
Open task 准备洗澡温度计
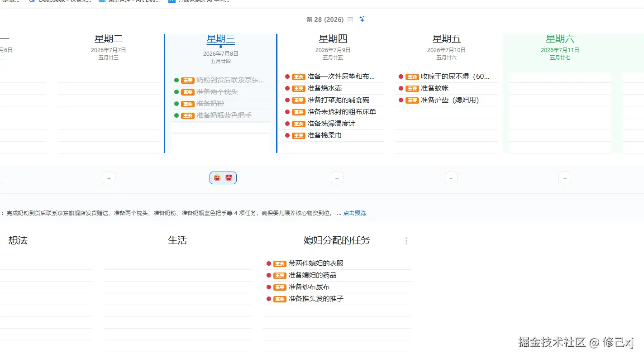click(x=331, y=124)
